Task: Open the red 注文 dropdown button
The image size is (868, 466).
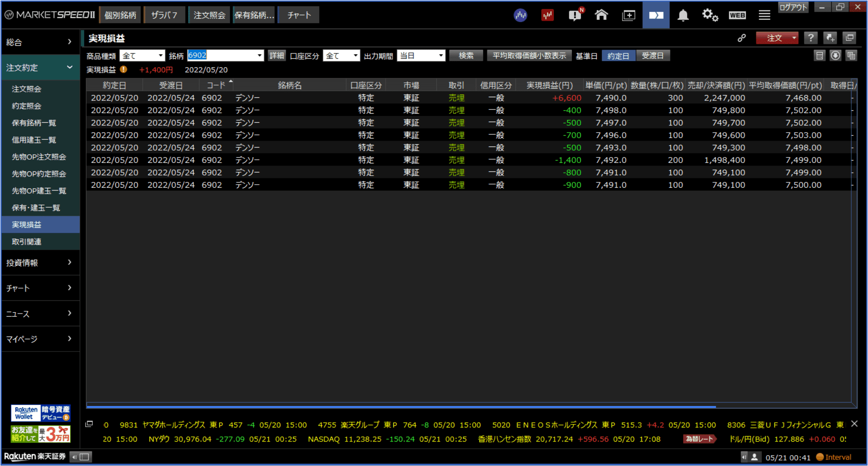Action: point(777,38)
